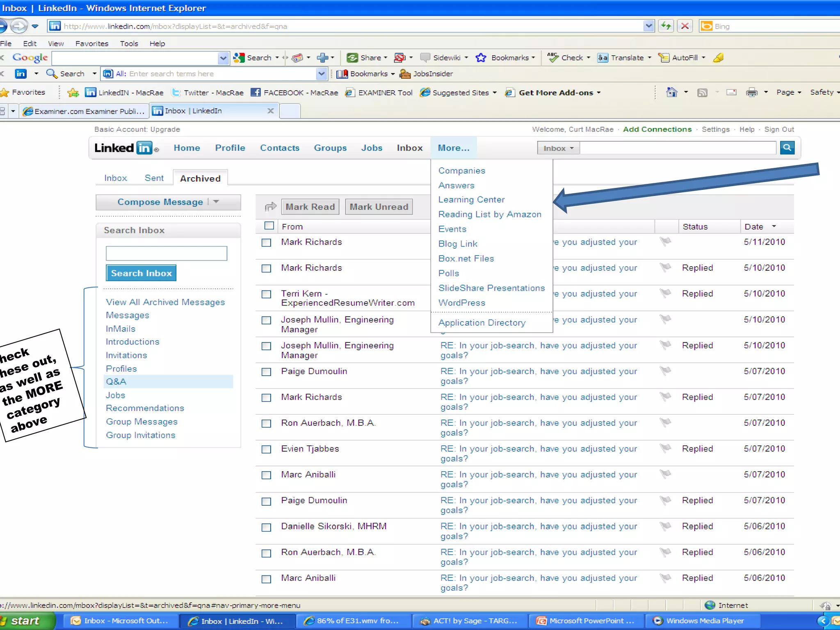Open Windows Media Player from taskbar
This screenshot has height=630, width=840.
pyautogui.click(x=703, y=621)
